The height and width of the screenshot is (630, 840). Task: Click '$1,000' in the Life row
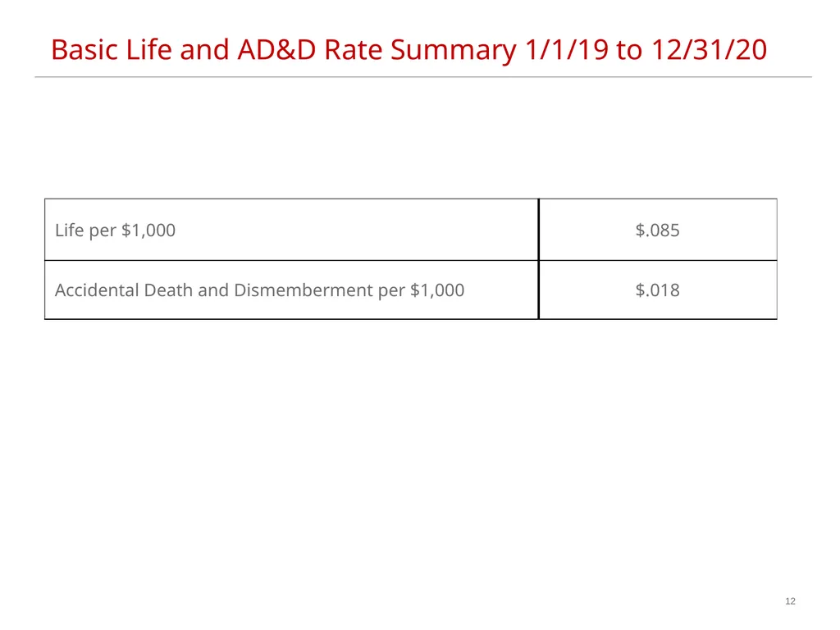point(148,231)
